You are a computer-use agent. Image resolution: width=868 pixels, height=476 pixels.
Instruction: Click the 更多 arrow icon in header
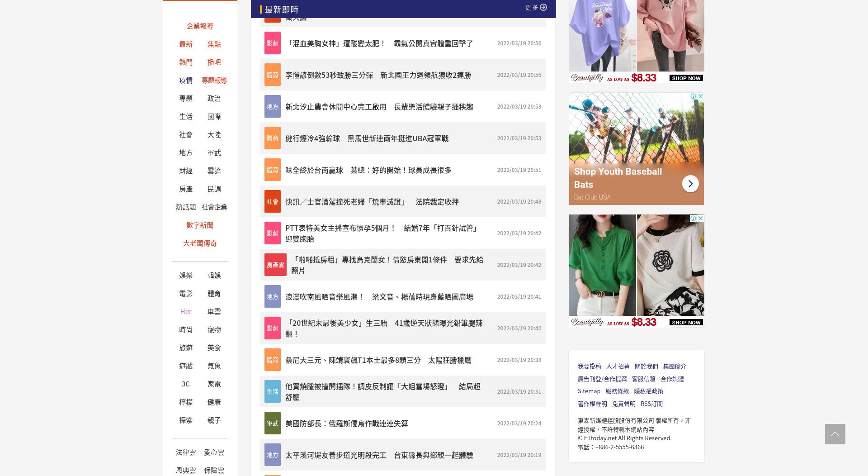click(x=543, y=7)
